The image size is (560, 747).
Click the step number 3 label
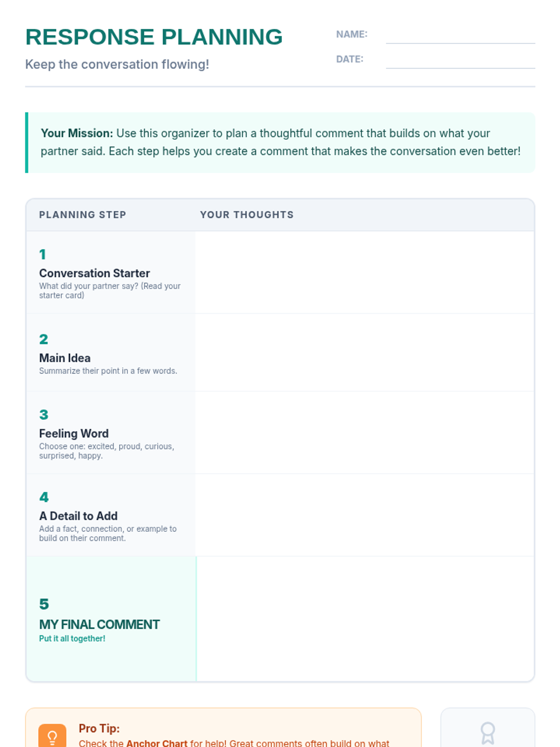(43, 415)
